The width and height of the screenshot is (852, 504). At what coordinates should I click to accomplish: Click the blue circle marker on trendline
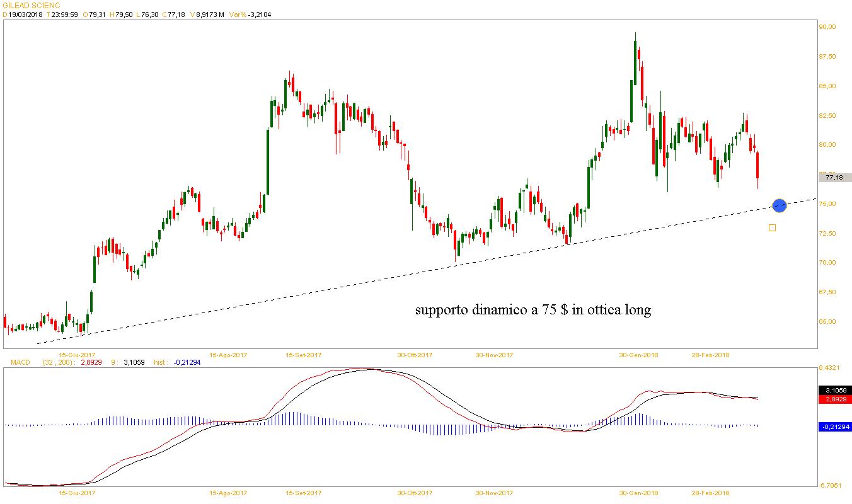click(x=780, y=205)
